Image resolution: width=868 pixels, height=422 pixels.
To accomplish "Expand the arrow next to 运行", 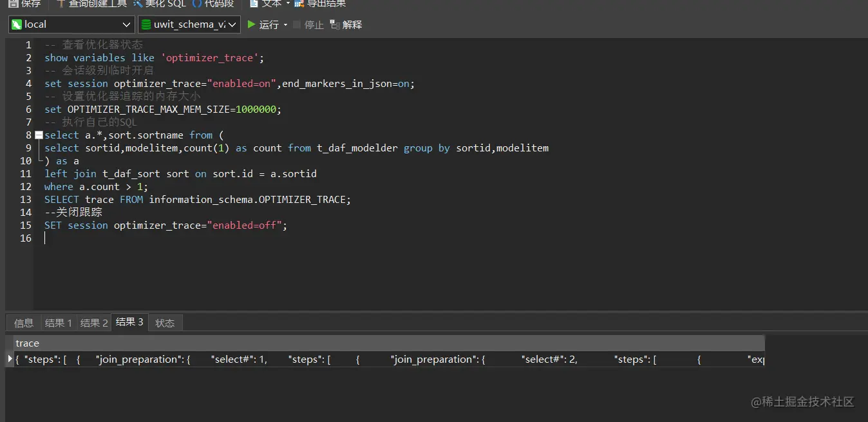I will [285, 25].
